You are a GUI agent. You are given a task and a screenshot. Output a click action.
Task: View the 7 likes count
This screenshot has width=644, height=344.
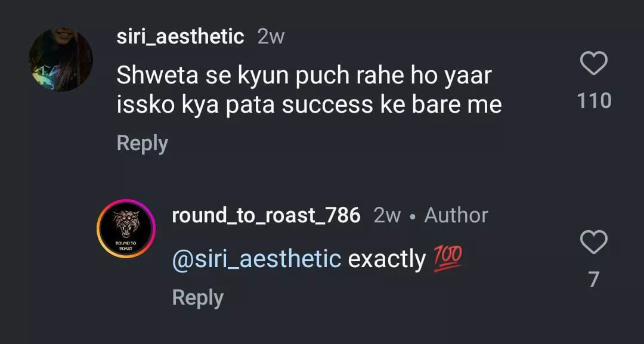(593, 279)
